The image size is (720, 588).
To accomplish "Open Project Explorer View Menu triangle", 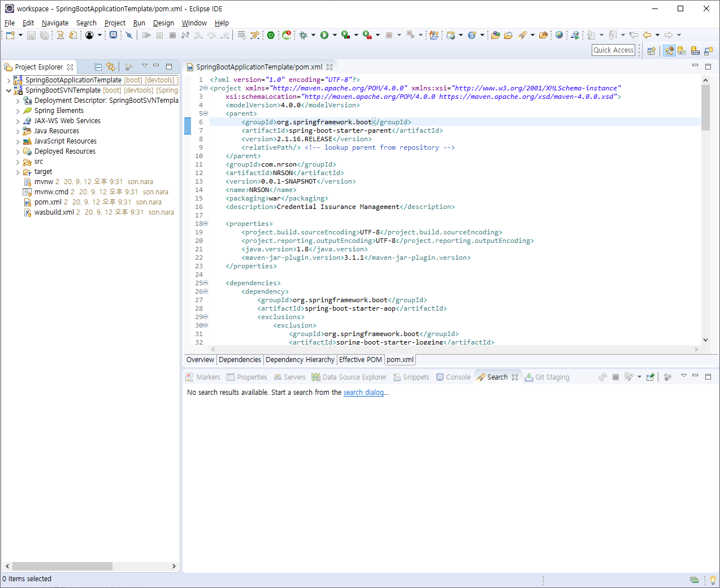I will point(144,66).
